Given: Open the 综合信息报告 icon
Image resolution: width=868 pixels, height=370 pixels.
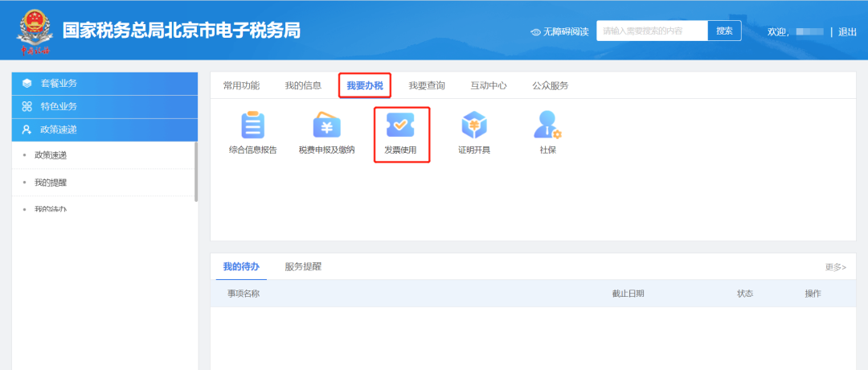Looking at the screenshot, I should click(252, 125).
